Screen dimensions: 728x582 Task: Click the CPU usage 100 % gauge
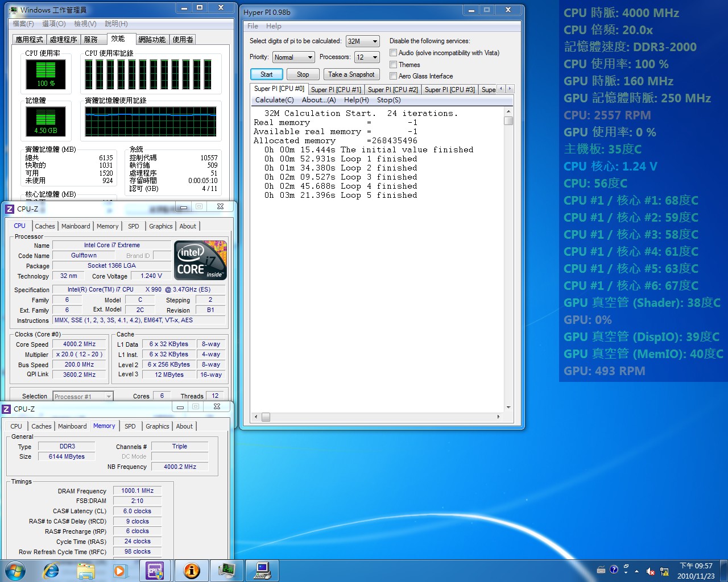click(x=45, y=74)
